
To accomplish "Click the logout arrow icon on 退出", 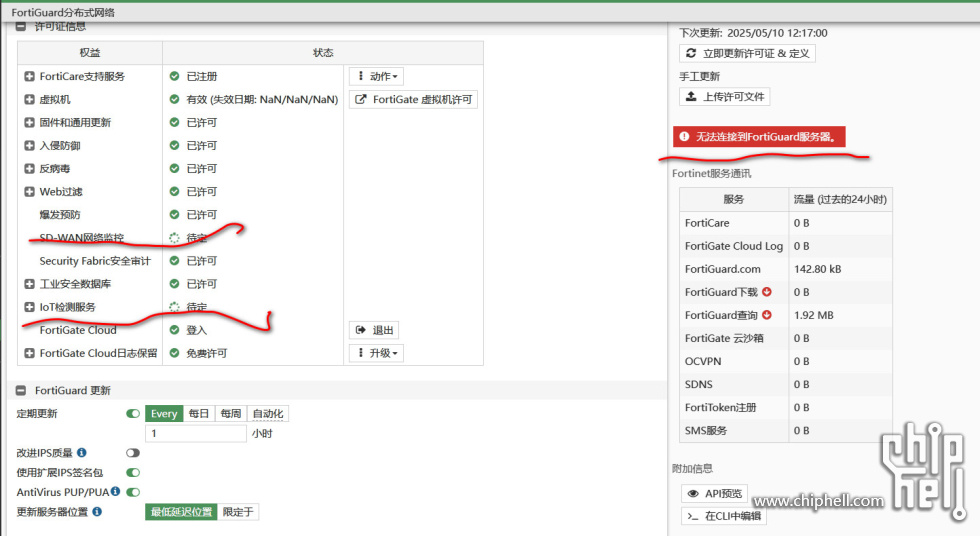I will (361, 330).
